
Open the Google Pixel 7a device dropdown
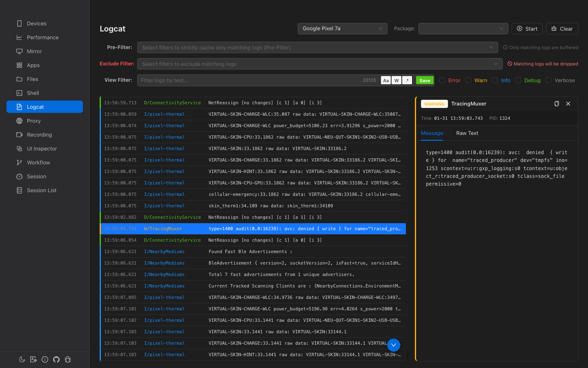342,29
